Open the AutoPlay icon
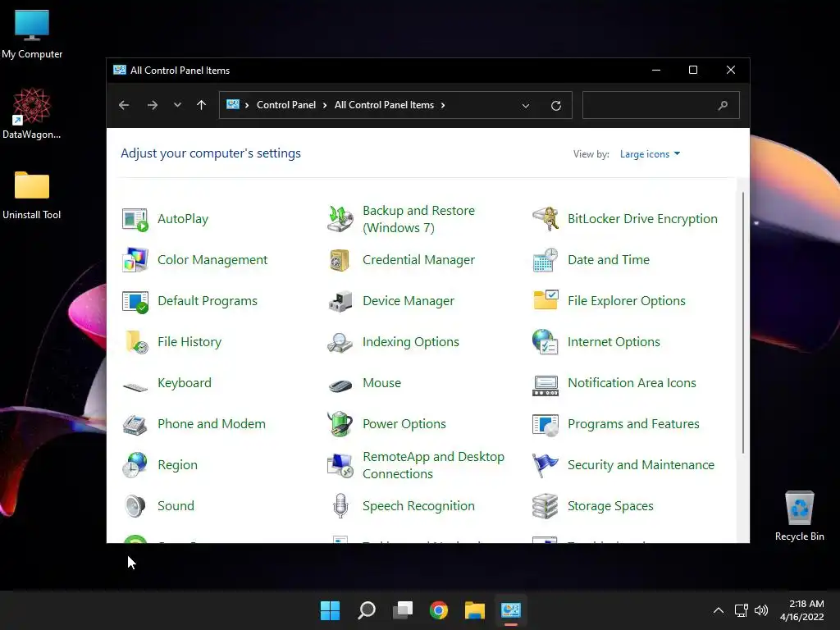840x630 pixels. point(135,219)
